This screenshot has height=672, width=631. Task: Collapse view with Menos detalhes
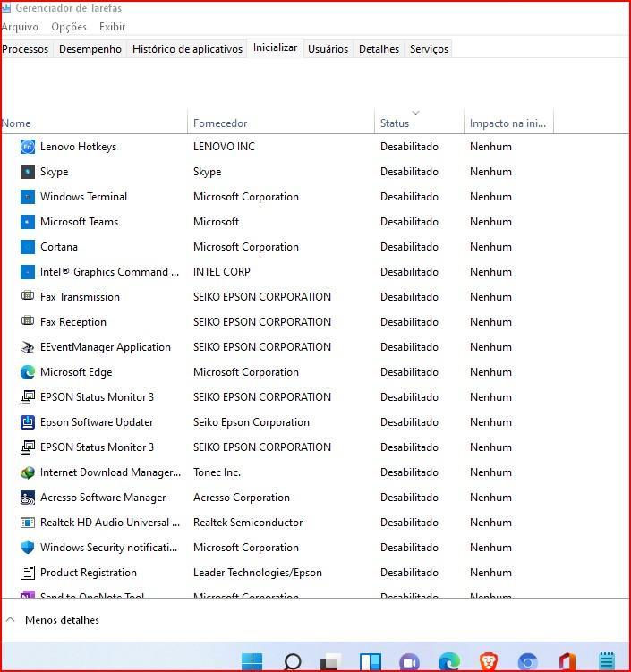[62, 620]
